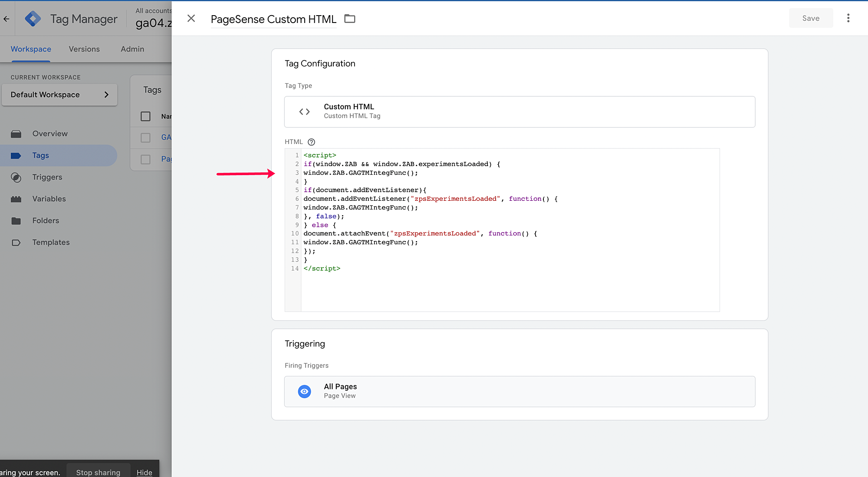Click the Custom HTML code brackets icon

(304, 111)
